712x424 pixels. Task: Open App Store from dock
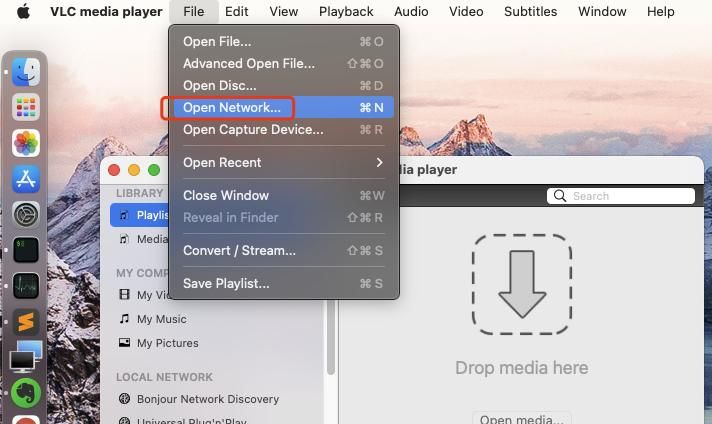(26, 179)
